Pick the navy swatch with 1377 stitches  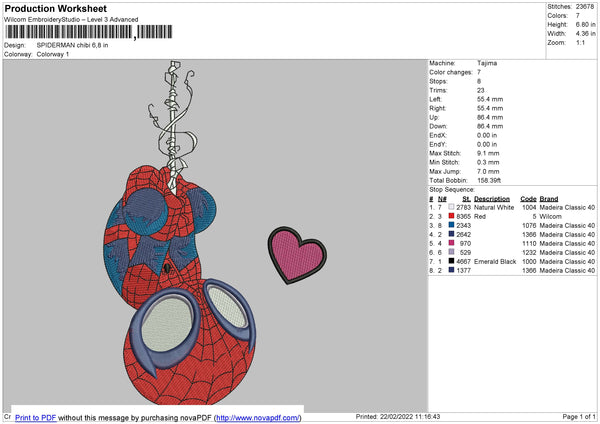point(451,270)
